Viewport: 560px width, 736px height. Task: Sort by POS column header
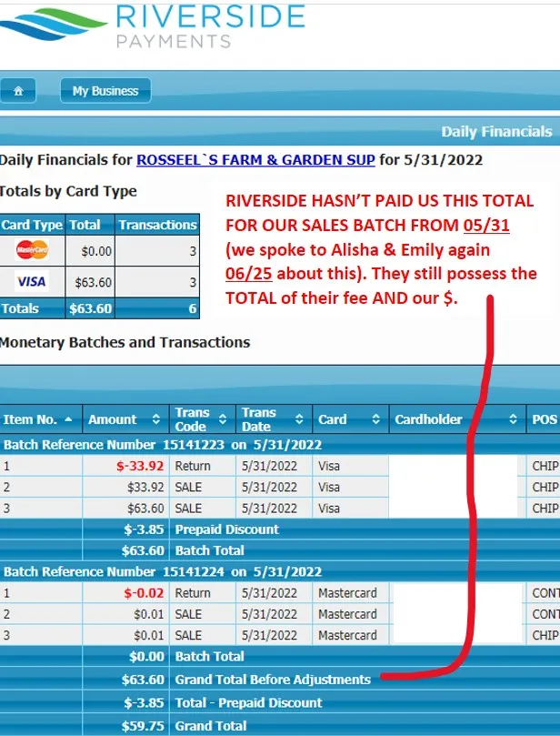544,419
